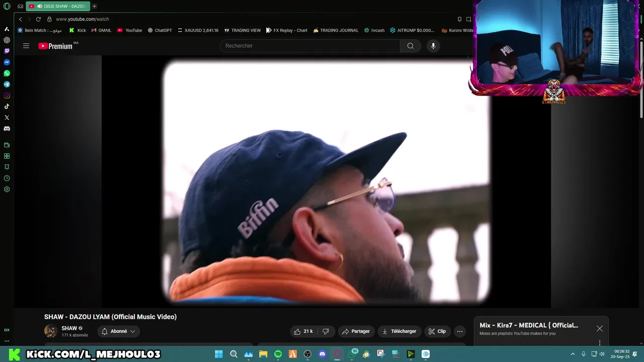Open TikTok in the sidebar
The width and height of the screenshot is (644, 362).
pos(7,107)
